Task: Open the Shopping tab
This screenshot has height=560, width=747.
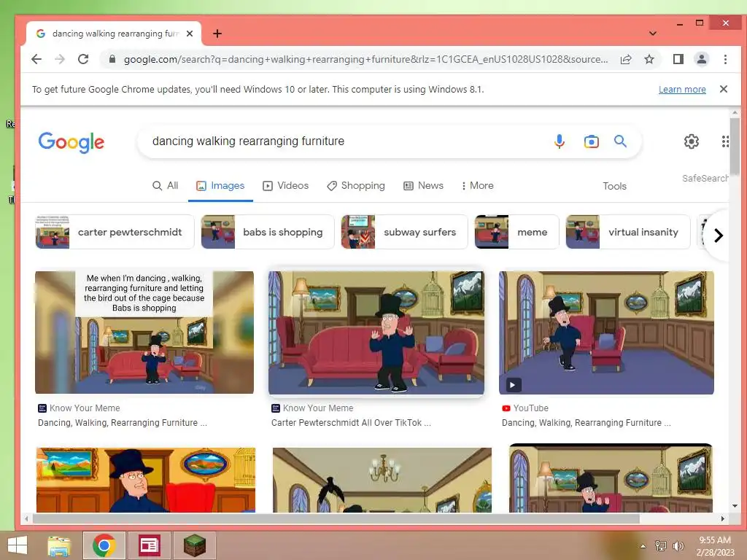Action: [x=356, y=186]
